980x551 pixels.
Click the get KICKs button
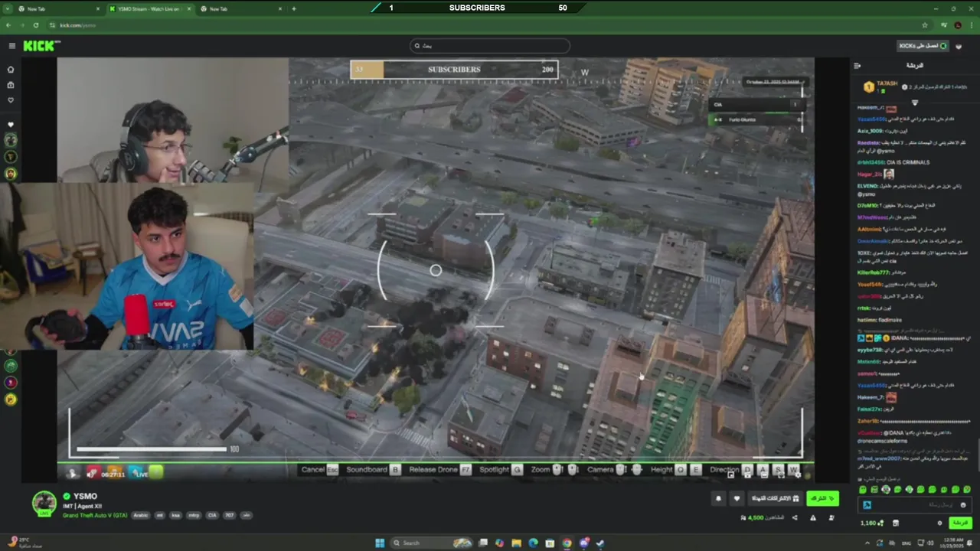tap(923, 46)
